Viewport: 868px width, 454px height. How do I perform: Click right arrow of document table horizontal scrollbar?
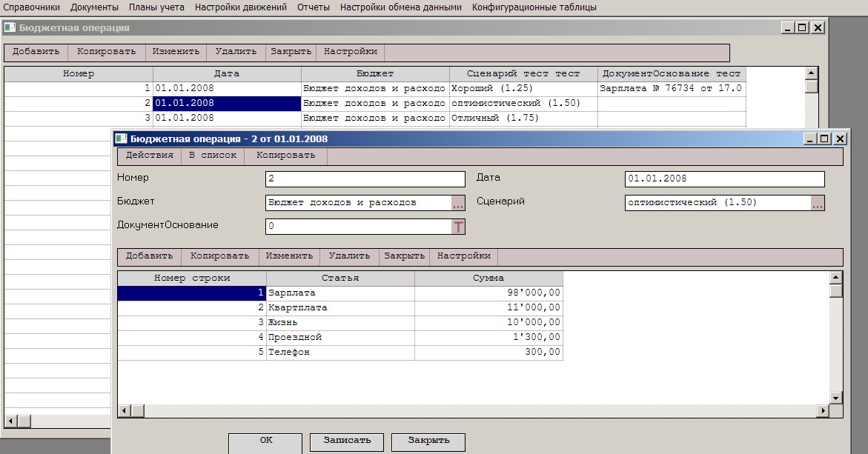click(x=824, y=411)
